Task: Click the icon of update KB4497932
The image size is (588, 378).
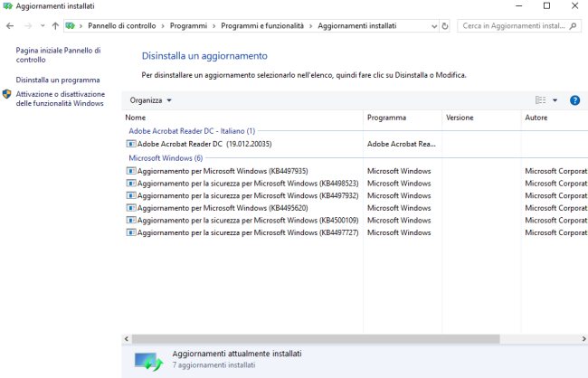Action: point(131,195)
